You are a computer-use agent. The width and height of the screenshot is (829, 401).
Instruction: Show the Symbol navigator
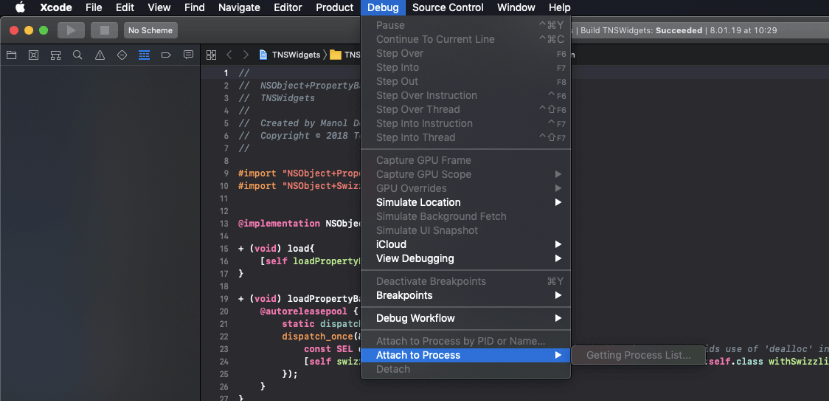[56, 55]
